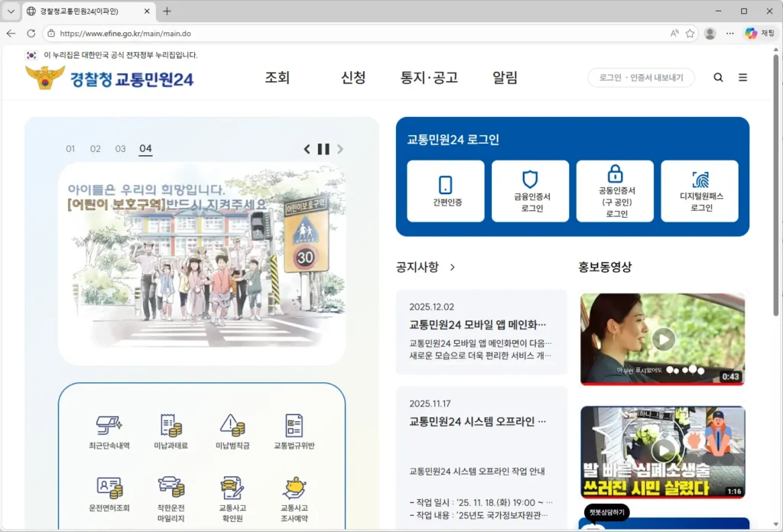Open the site search magnifier icon
The height and width of the screenshot is (532, 783).
tap(717, 77)
